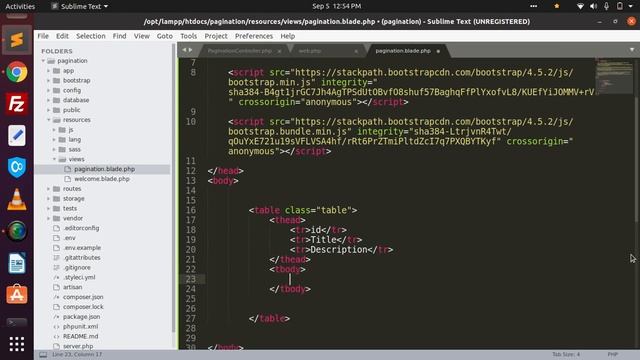Open the blue shield app in dock
The image size is (640, 360).
[x=17, y=167]
